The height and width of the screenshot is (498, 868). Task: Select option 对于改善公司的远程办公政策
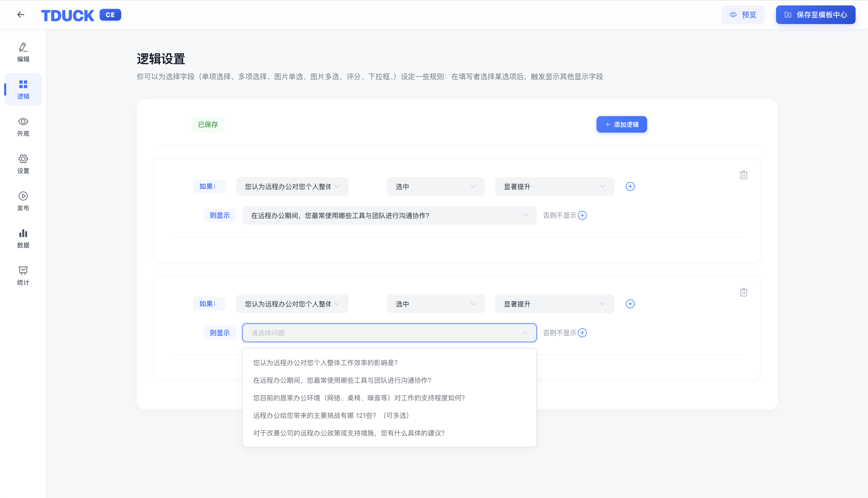pyautogui.click(x=390, y=433)
